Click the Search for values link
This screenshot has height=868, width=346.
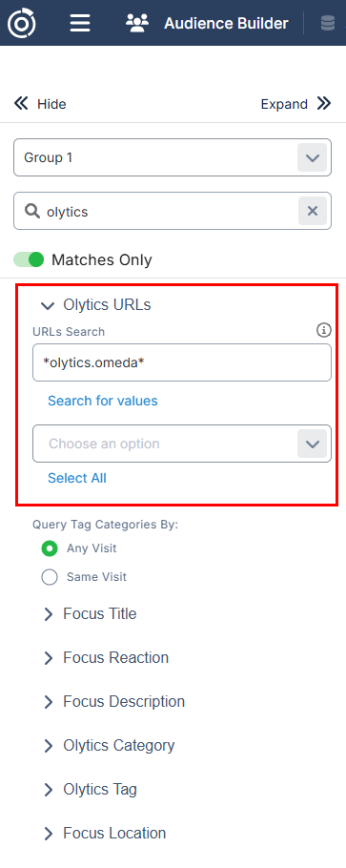tap(102, 401)
